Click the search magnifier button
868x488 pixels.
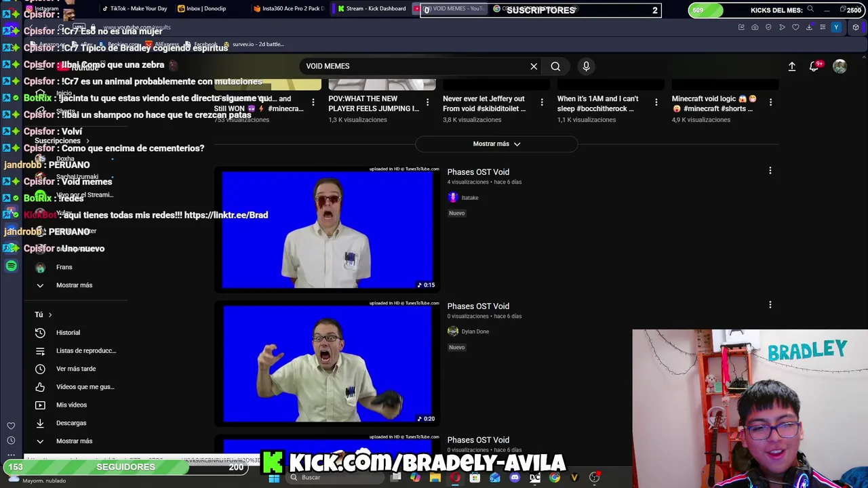(x=555, y=66)
